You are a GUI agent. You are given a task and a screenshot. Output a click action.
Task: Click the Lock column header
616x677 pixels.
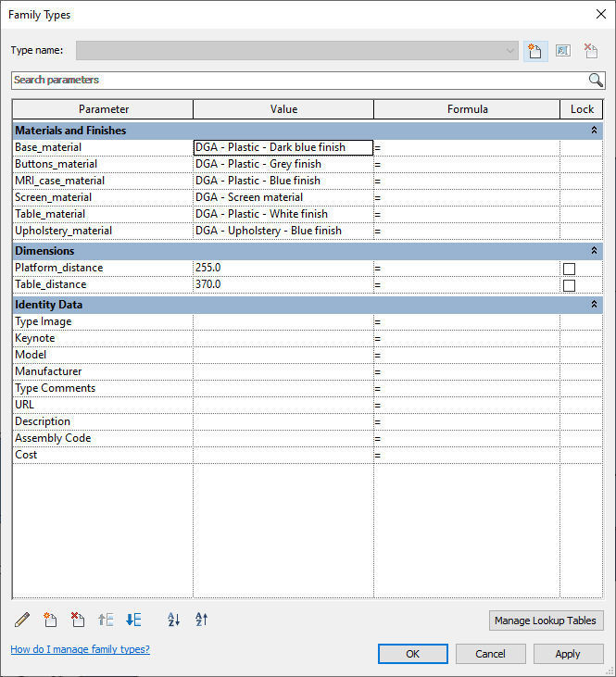coord(582,109)
